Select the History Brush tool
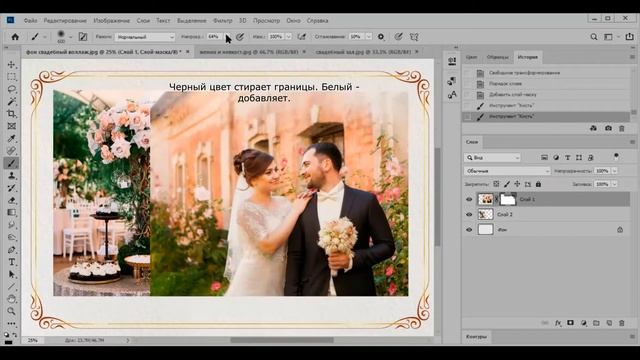This screenshot has width=640, height=360. tap(11, 188)
